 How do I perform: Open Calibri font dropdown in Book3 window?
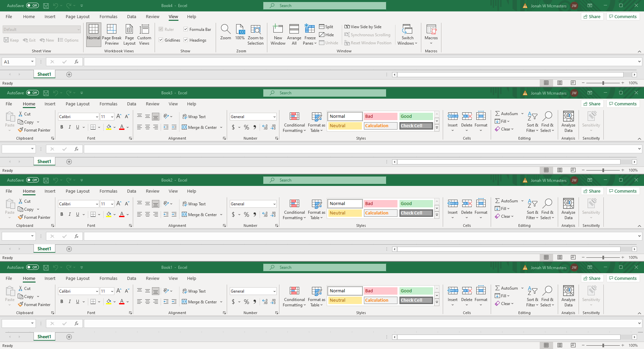pos(97,117)
